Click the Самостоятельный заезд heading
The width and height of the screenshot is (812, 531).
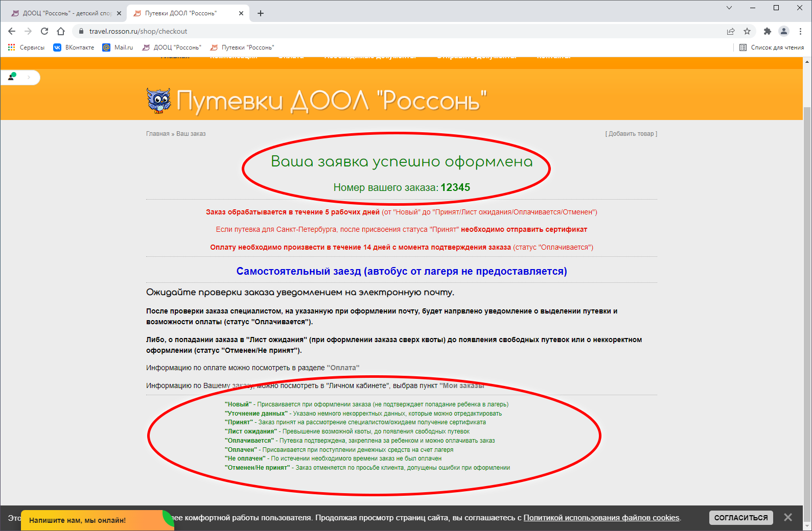click(402, 271)
